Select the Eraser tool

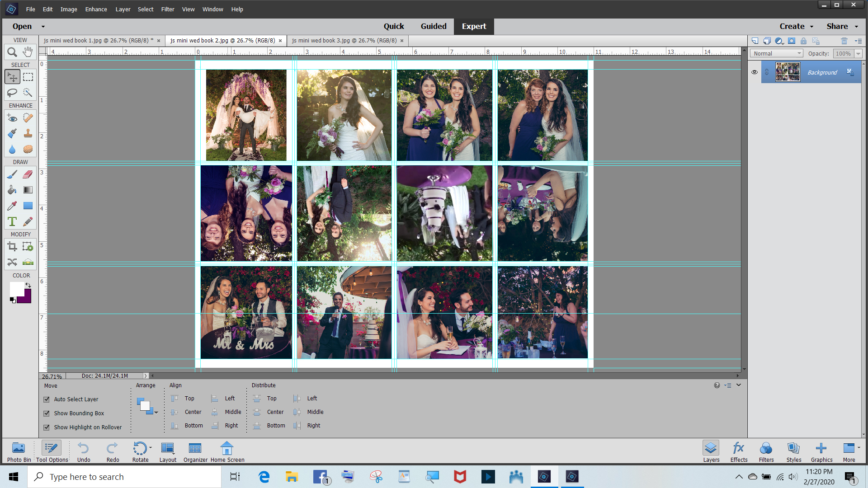pyautogui.click(x=28, y=174)
